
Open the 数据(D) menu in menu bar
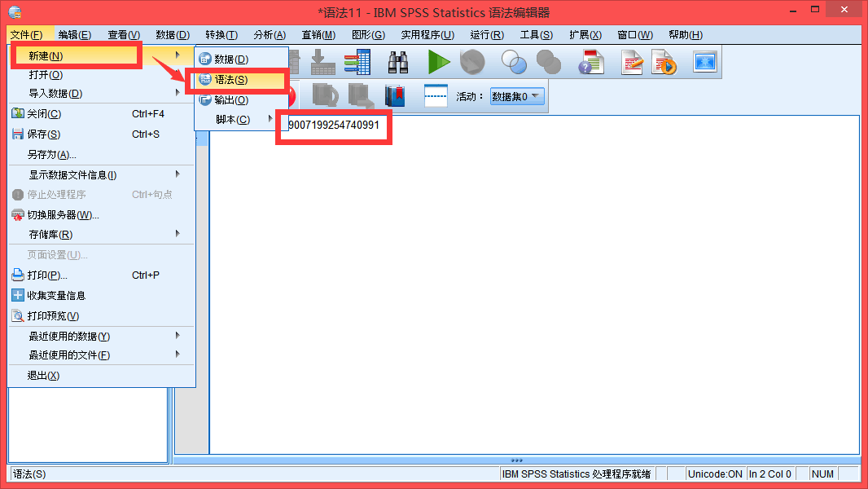(x=173, y=35)
